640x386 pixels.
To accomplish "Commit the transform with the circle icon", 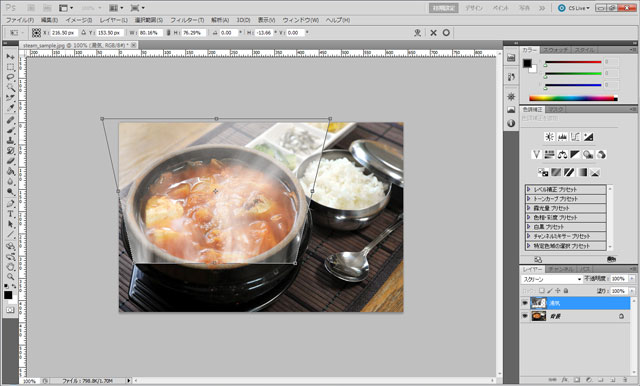I will pos(446,33).
